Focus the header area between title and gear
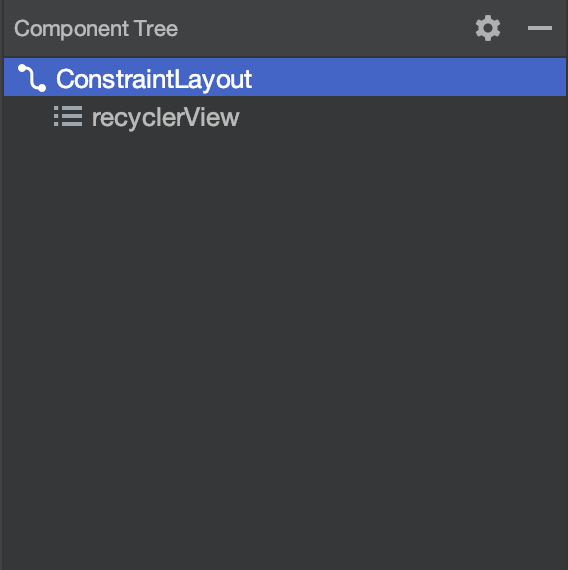Viewport: 568px width, 570px height. [325, 28]
